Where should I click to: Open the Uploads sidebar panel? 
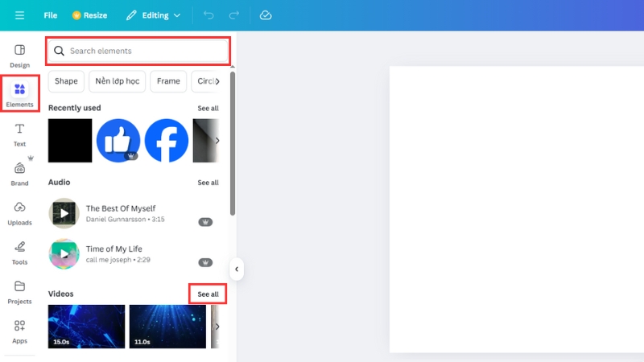coord(20,212)
